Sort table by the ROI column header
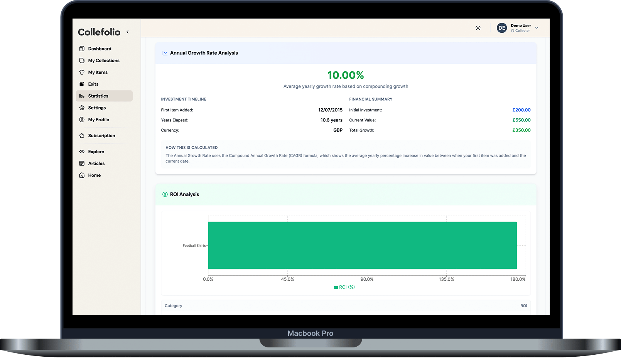This screenshot has width=621, height=364. tap(523, 306)
